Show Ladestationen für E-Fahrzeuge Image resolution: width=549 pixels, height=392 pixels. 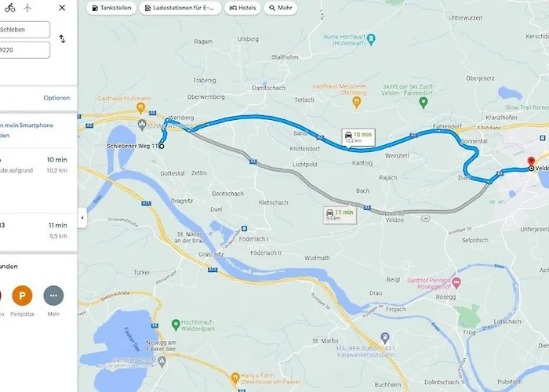[180, 8]
